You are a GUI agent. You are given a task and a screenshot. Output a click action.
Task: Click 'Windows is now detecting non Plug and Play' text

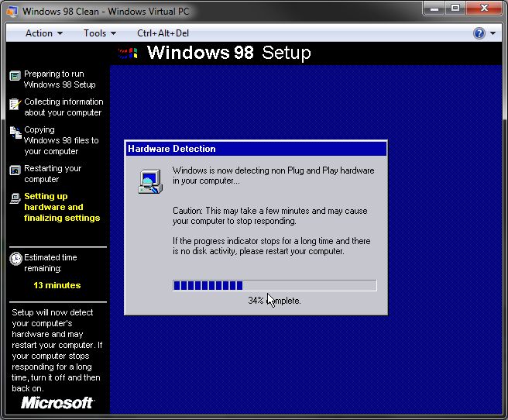(x=273, y=175)
